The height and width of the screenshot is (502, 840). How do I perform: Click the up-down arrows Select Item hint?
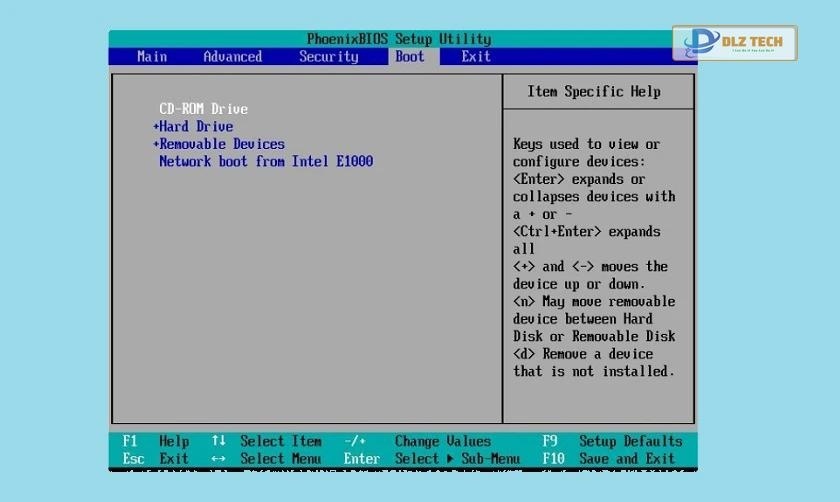point(266,441)
